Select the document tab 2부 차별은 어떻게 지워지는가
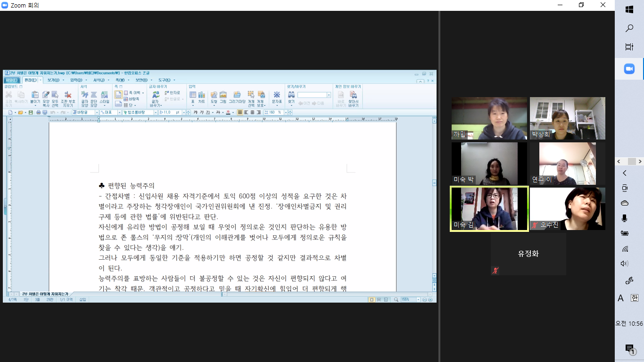The image size is (644, 362). click(45, 294)
